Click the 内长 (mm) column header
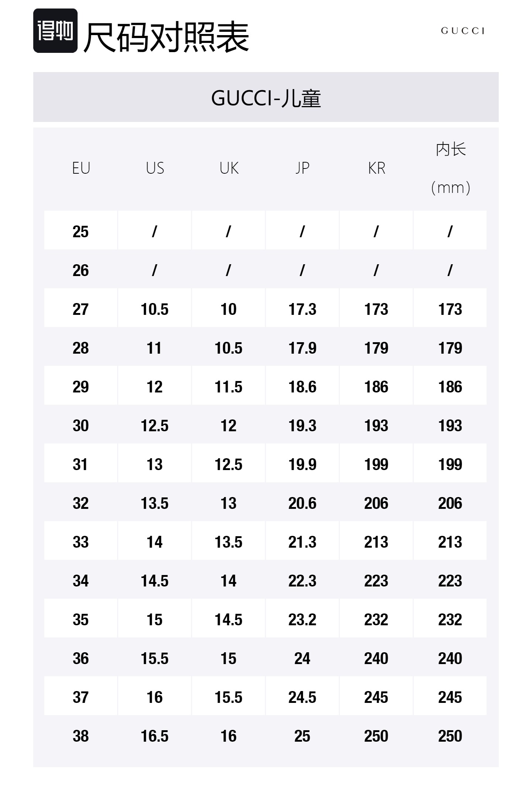 [x=450, y=169]
